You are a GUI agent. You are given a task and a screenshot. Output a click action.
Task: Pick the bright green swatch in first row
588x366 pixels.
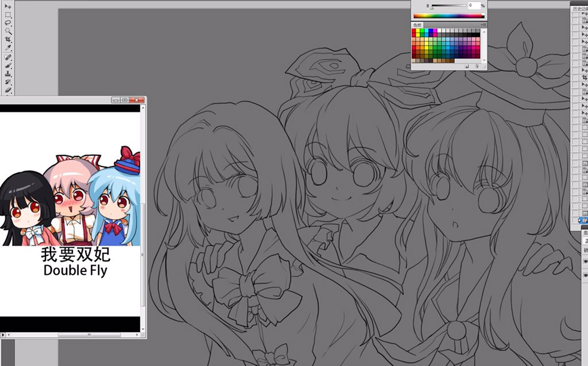click(x=422, y=30)
